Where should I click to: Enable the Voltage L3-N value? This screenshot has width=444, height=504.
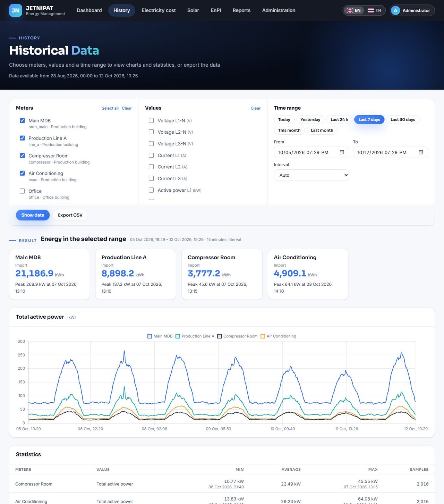[x=151, y=144]
